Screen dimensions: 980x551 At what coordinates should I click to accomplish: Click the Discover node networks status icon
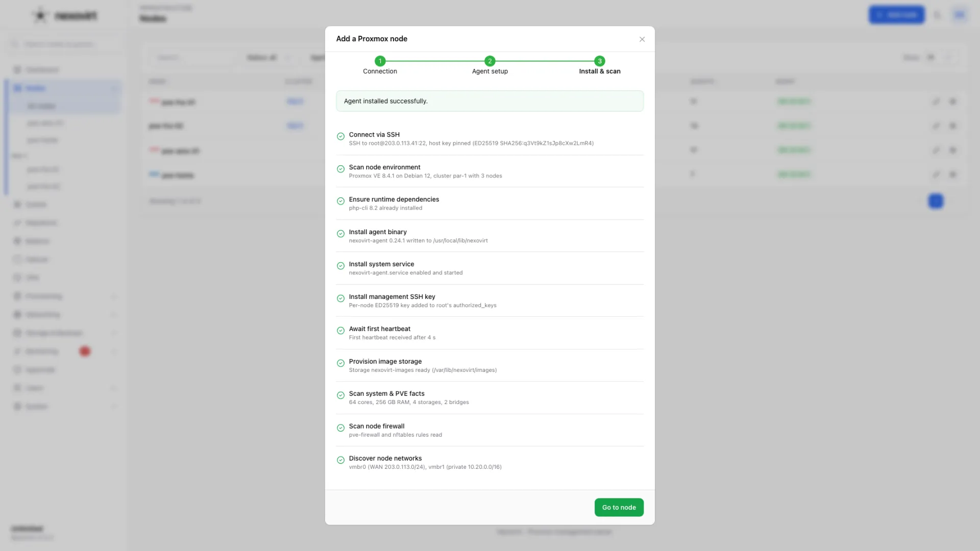(340, 460)
